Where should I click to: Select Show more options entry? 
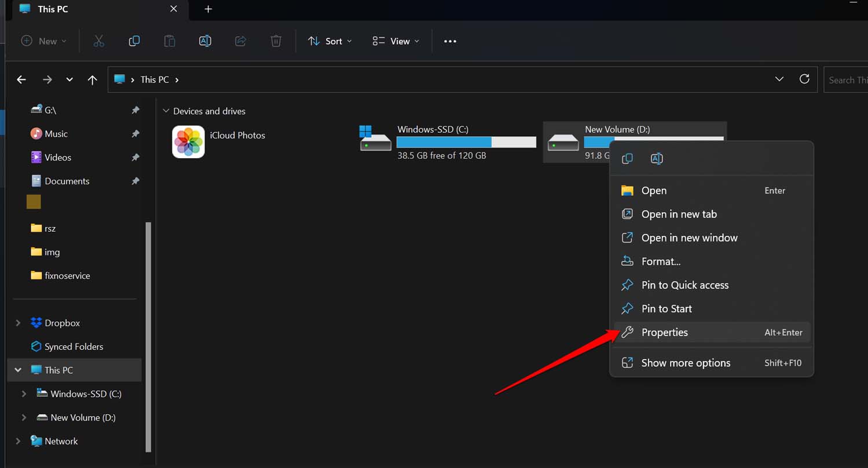pyautogui.click(x=686, y=363)
